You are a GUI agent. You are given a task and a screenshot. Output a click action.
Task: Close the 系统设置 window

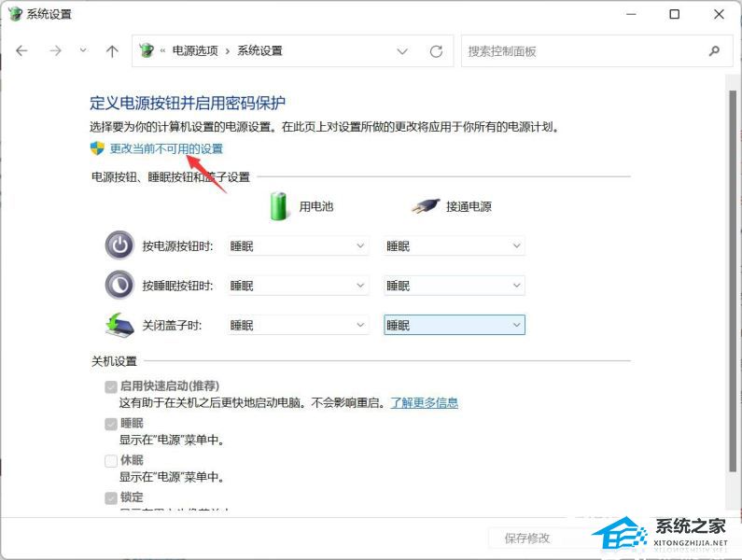click(x=719, y=14)
